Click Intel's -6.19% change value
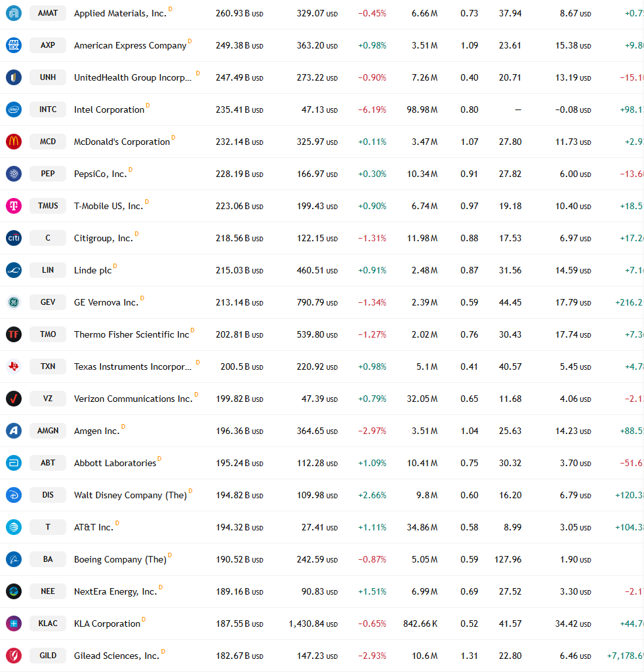The height and width of the screenshot is (672, 644). (x=372, y=109)
